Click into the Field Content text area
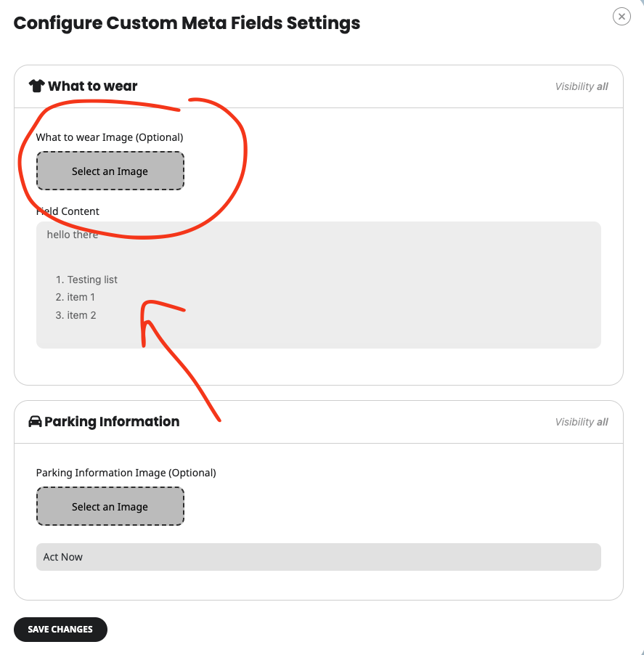The image size is (644, 655). (318, 285)
